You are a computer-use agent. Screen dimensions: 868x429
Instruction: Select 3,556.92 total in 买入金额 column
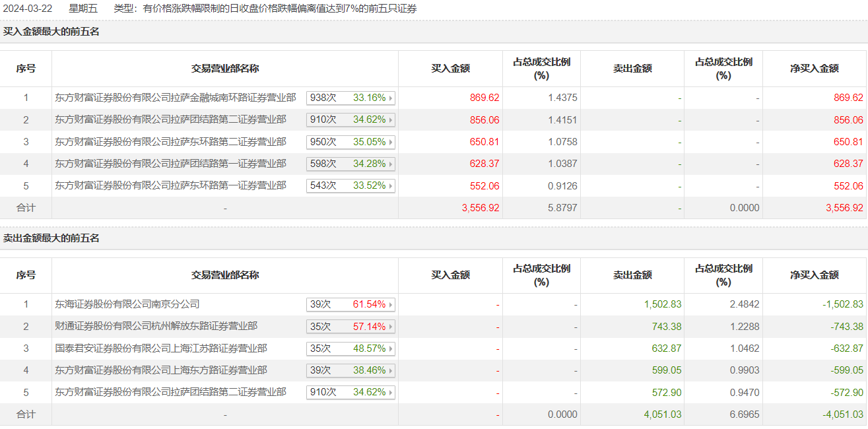[x=481, y=208]
